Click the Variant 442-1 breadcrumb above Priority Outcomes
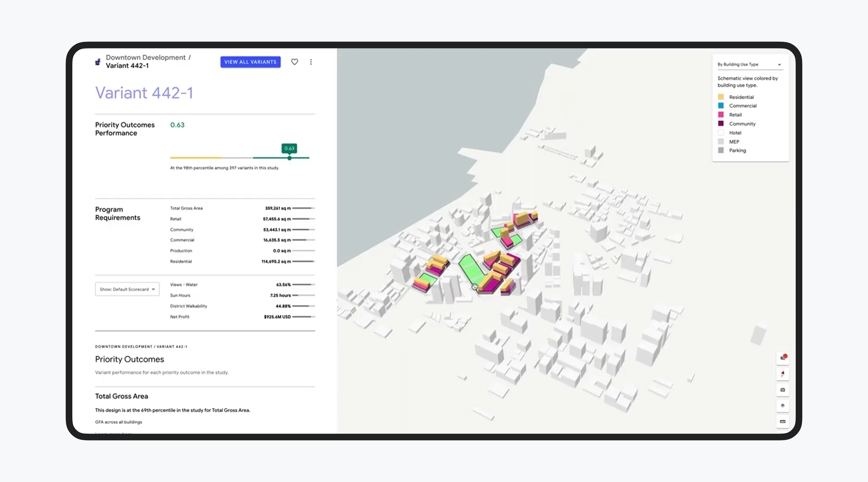The height and width of the screenshot is (482, 868). coord(172,346)
